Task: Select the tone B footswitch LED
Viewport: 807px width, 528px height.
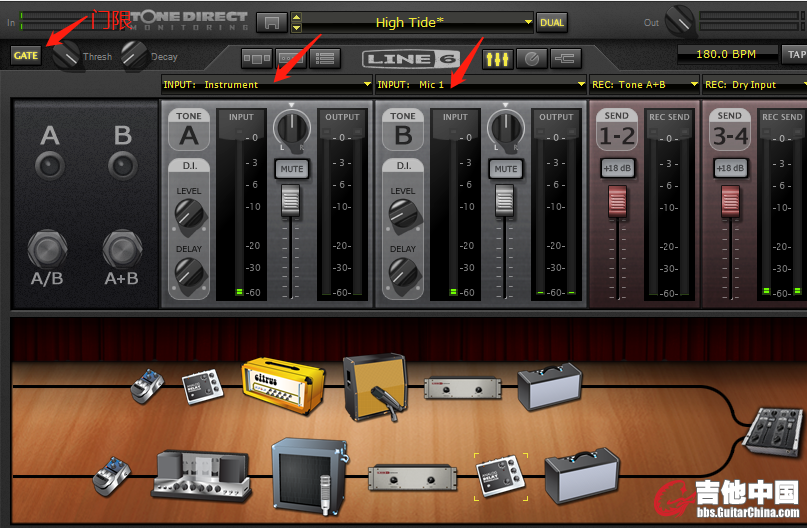Action: tap(122, 166)
